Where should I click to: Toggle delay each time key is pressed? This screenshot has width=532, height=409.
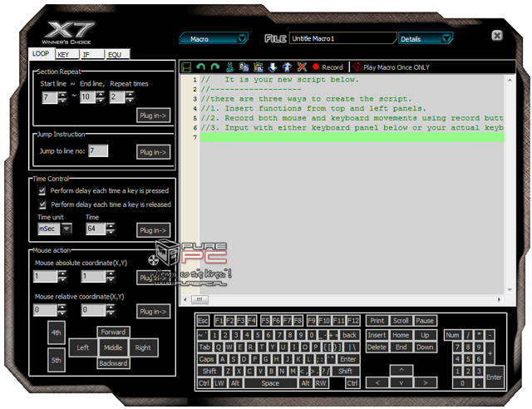point(42,190)
